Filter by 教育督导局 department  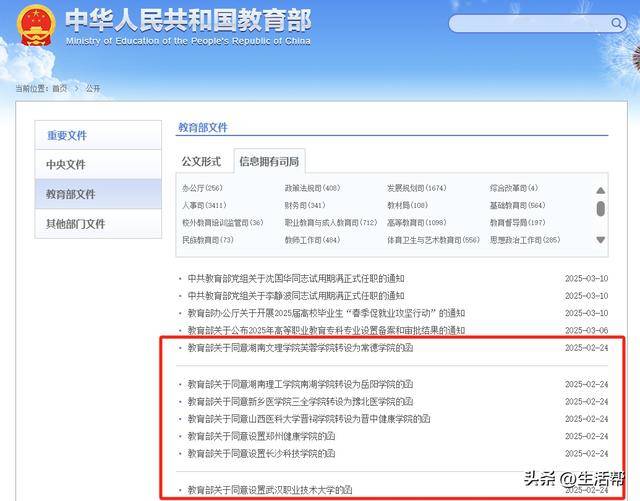coord(518,223)
